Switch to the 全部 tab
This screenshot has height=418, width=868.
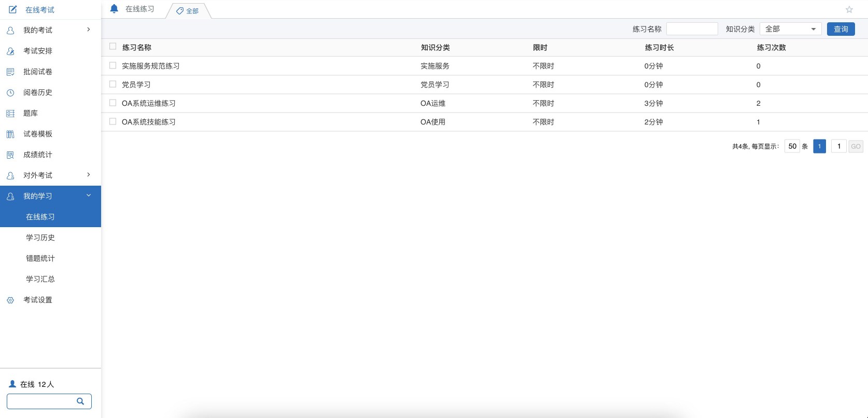[188, 11]
